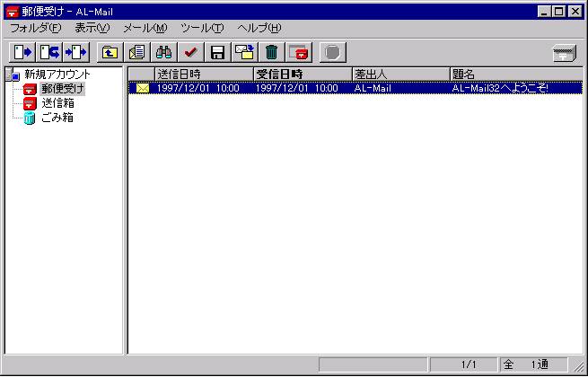Open the ツール(T) menu

point(202,28)
